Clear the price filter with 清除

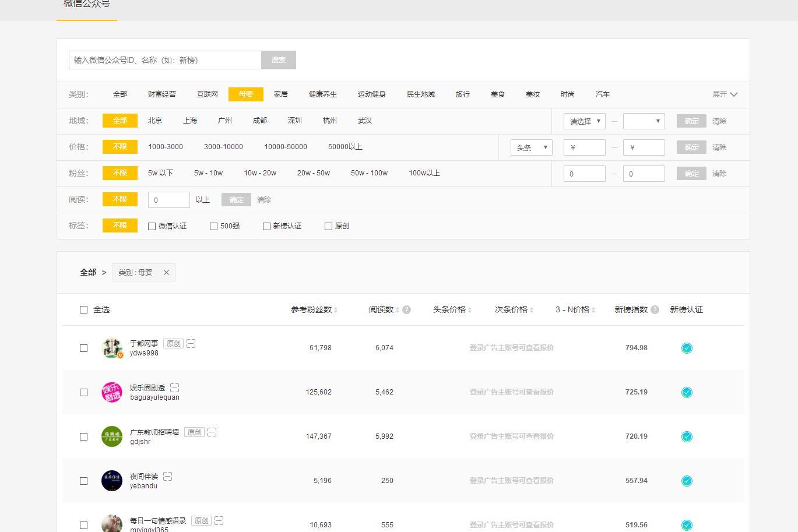[x=719, y=147]
